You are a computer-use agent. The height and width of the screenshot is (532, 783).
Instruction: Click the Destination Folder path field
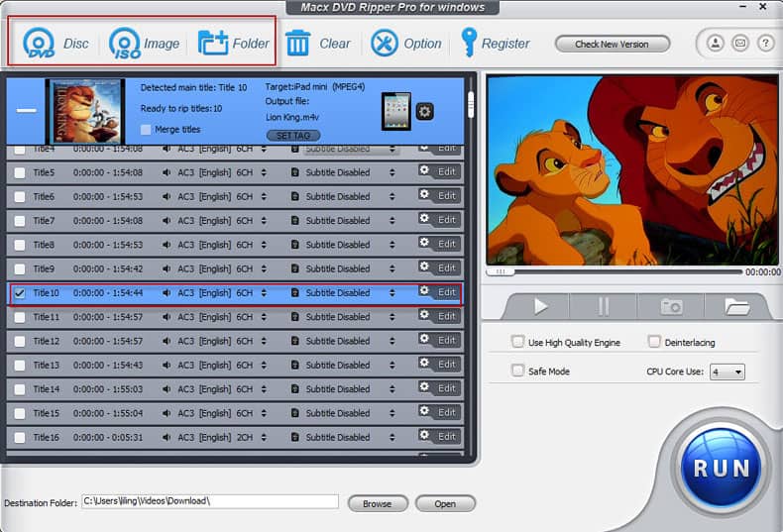coord(210,501)
